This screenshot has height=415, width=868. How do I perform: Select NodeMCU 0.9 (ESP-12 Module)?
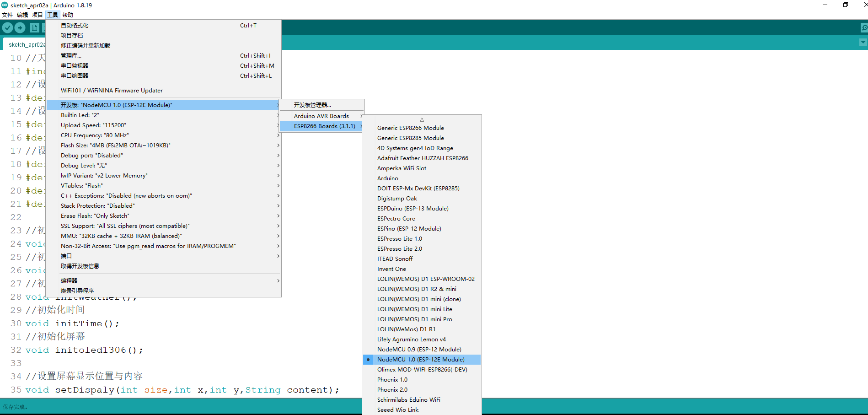coord(421,350)
